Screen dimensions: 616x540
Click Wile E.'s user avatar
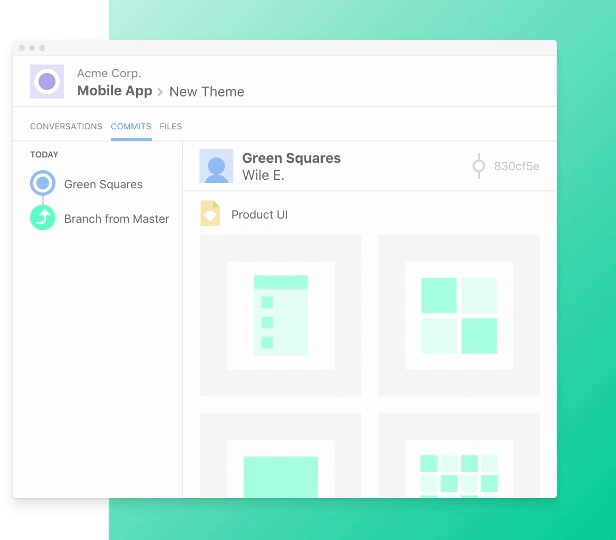[x=216, y=166]
